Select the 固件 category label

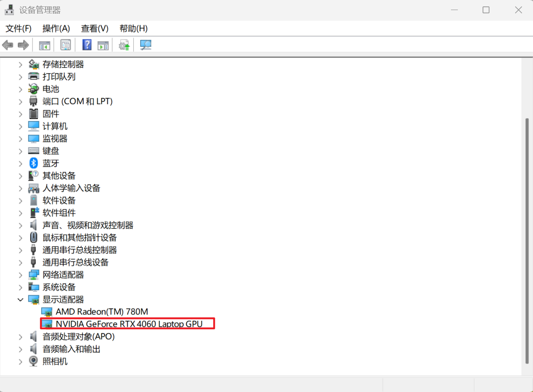click(51, 114)
